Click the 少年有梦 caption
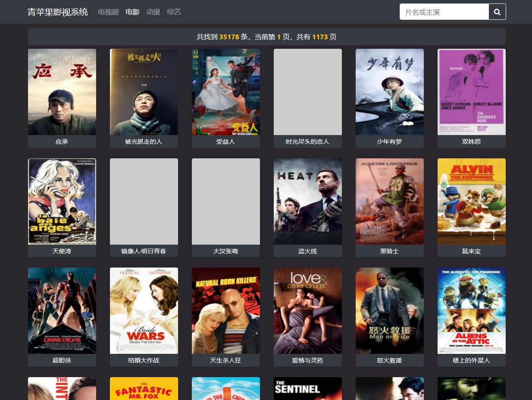This screenshot has height=400, width=532. point(390,142)
